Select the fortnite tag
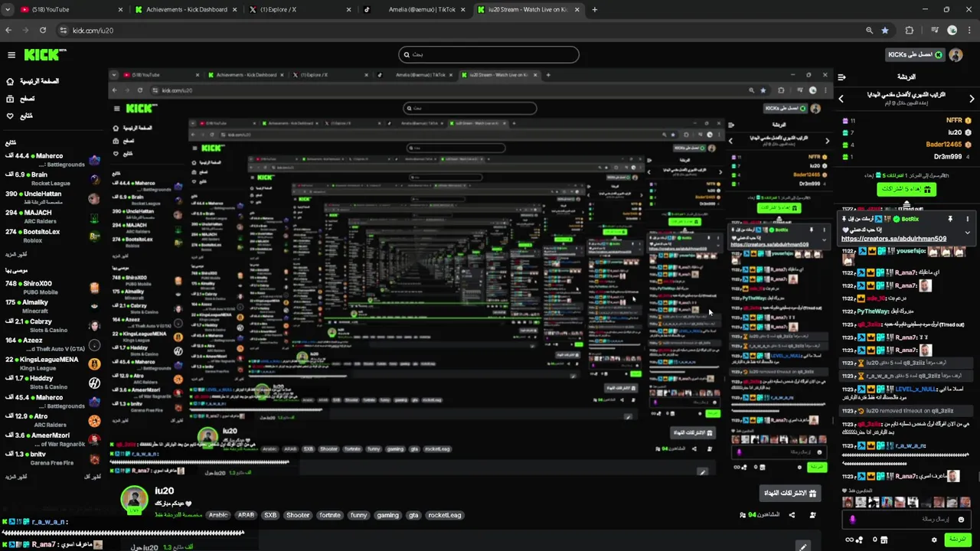Image resolution: width=980 pixels, height=551 pixels. coord(330,515)
